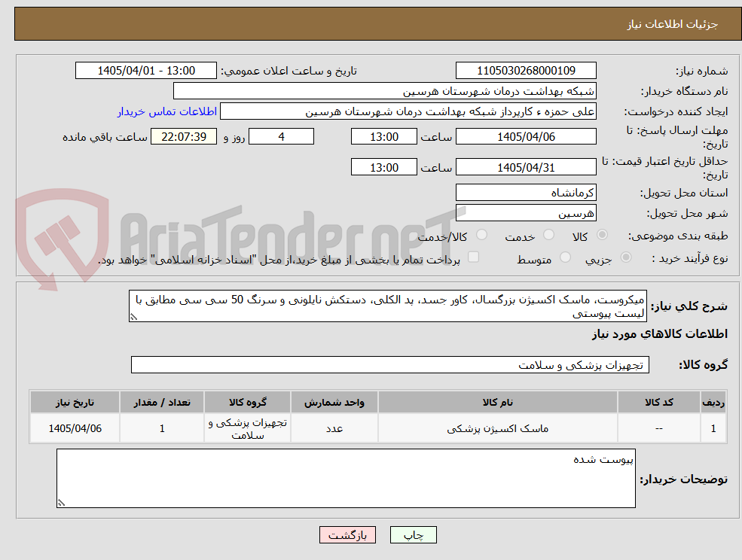Click the جزئیات اطلاعات نیاز header title
Screen dimensions: 742x560
(x=673, y=24)
